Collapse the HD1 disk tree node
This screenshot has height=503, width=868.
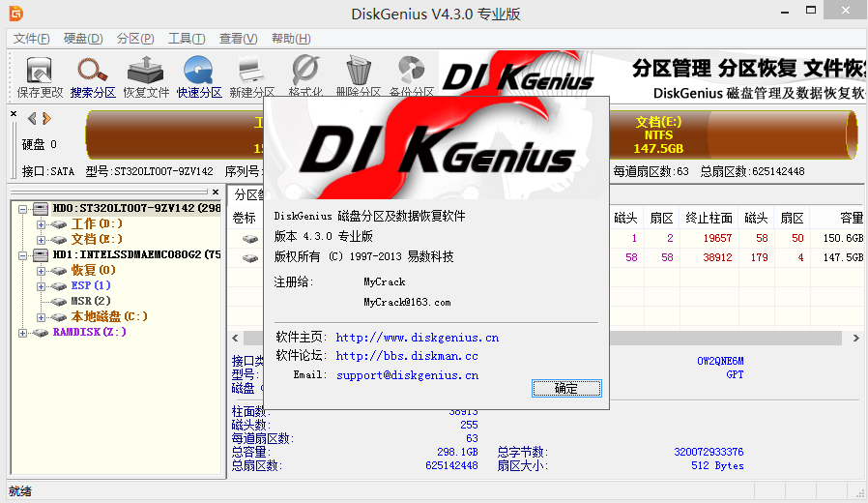(22, 255)
